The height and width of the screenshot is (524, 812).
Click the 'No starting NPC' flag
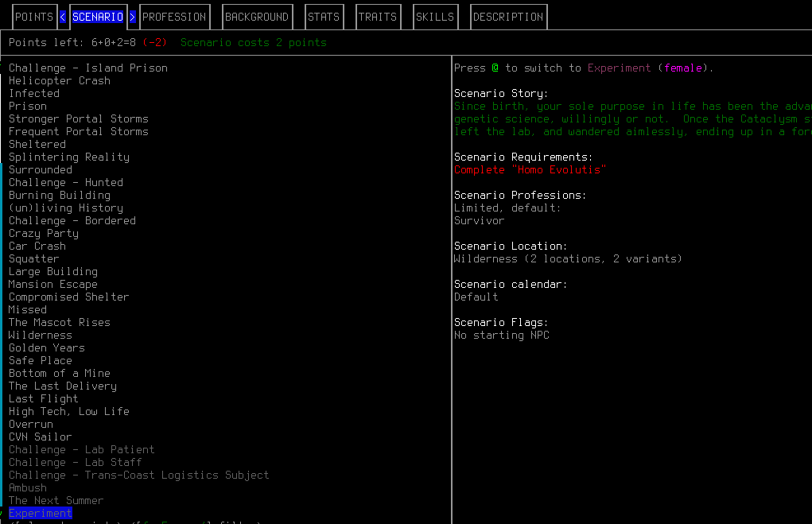pyautogui.click(x=502, y=335)
